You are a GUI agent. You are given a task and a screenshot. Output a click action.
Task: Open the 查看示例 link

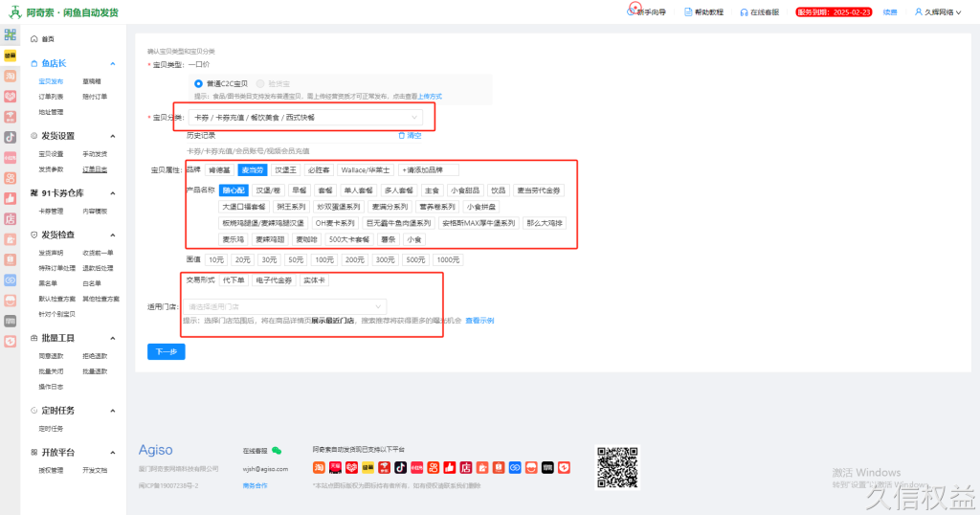[x=480, y=321]
